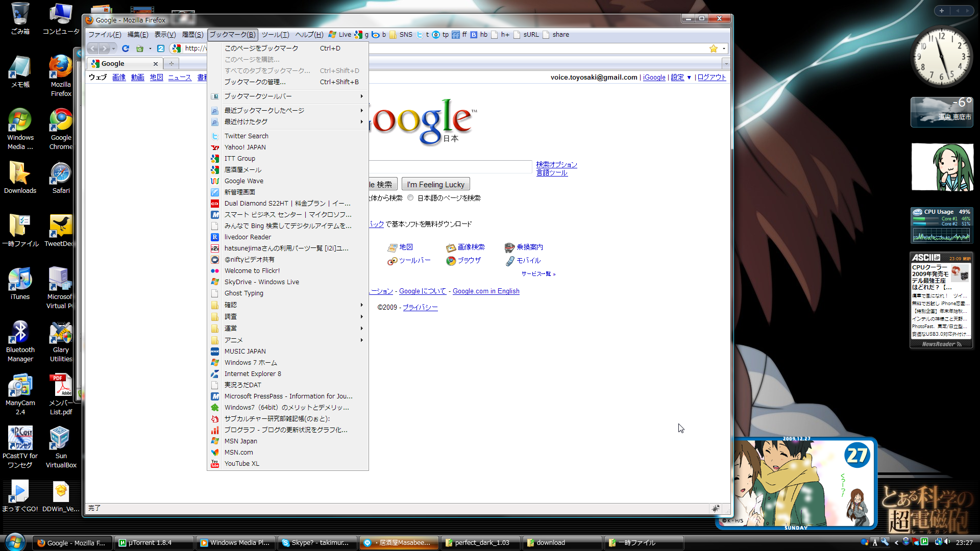Open the Sun VirtualBox desktop icon
Screen dimensions: 980x551
(x=61, y=447)
